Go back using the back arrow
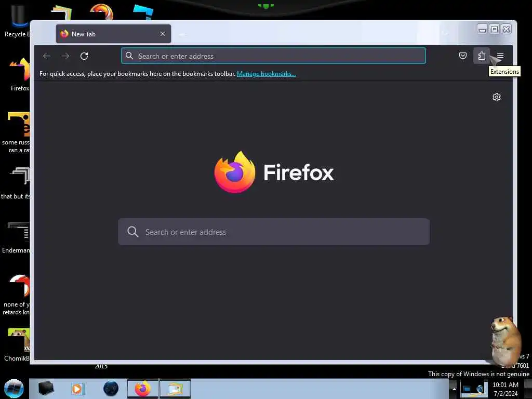Screen dimensions: 532x399 click(46, 56)
